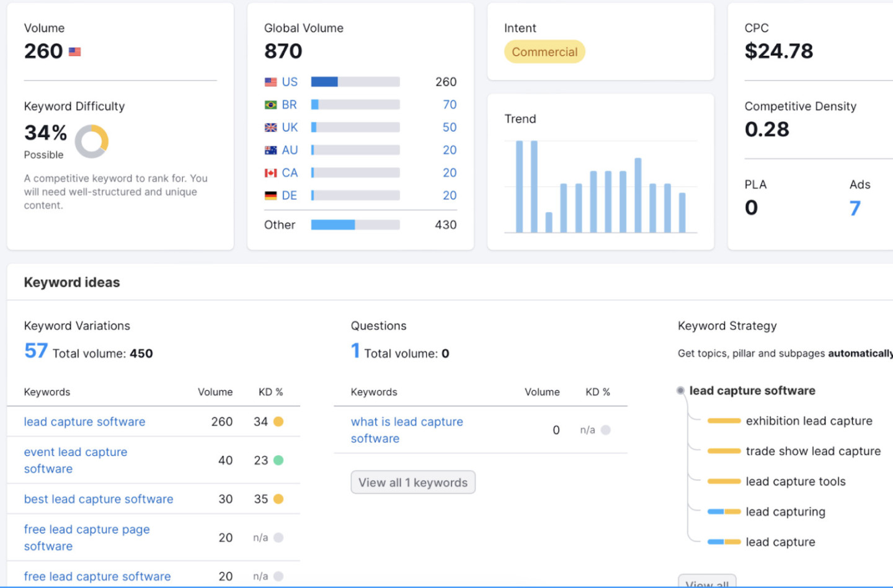Image resolution: width=893 pixels, height=588 pixels.
Task: Click the View all 1 keywords button
Action: (413, 483)
